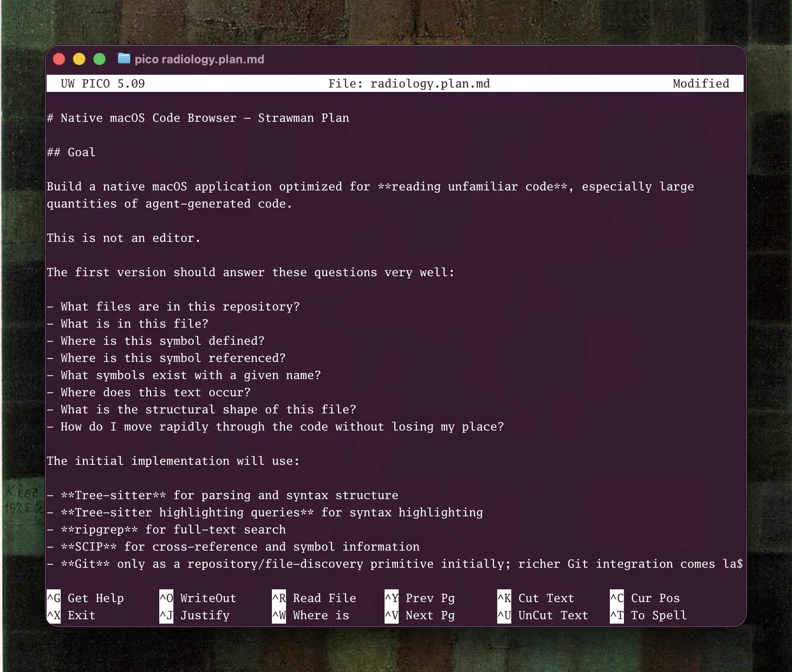The image size is (792, 672).
Task: Click the ^W Where is shortcut
Action: coord(311,615)
